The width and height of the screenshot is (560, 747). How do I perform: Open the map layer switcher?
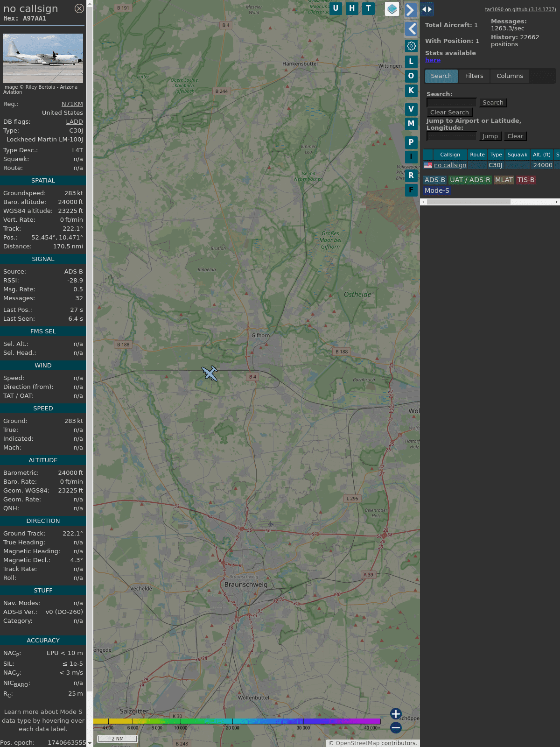pos(392,8)
